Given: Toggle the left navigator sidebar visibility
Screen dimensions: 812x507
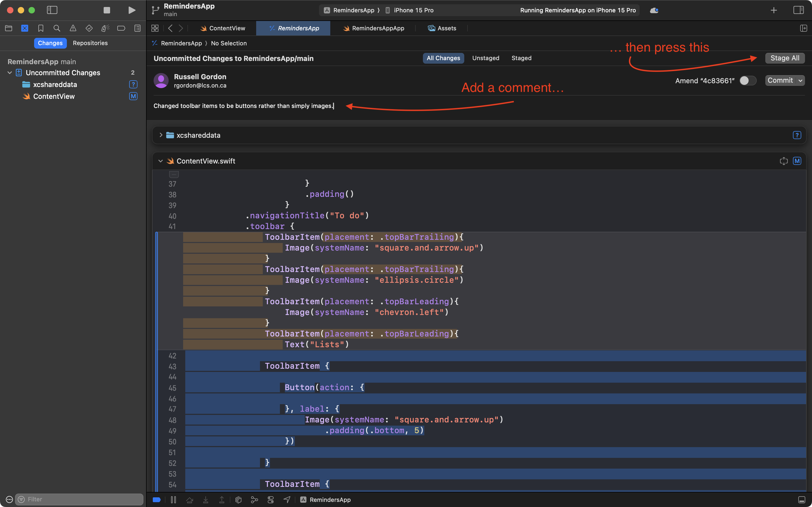Looking at the screenshot, I should click(x=52, y=10).
